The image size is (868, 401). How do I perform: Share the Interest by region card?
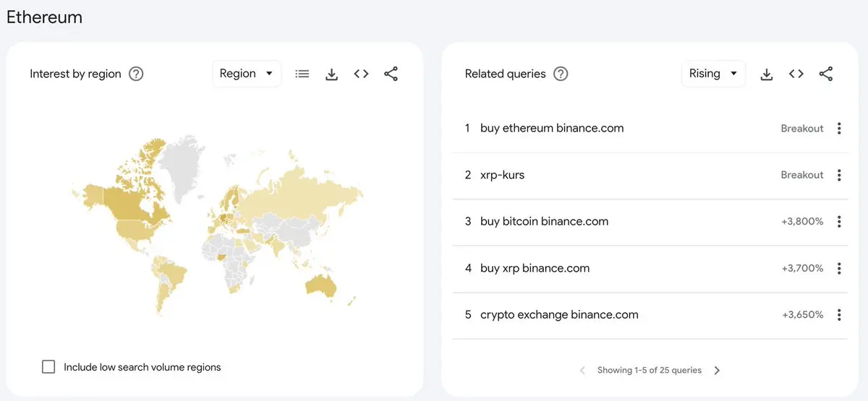[x=391, y=74]
